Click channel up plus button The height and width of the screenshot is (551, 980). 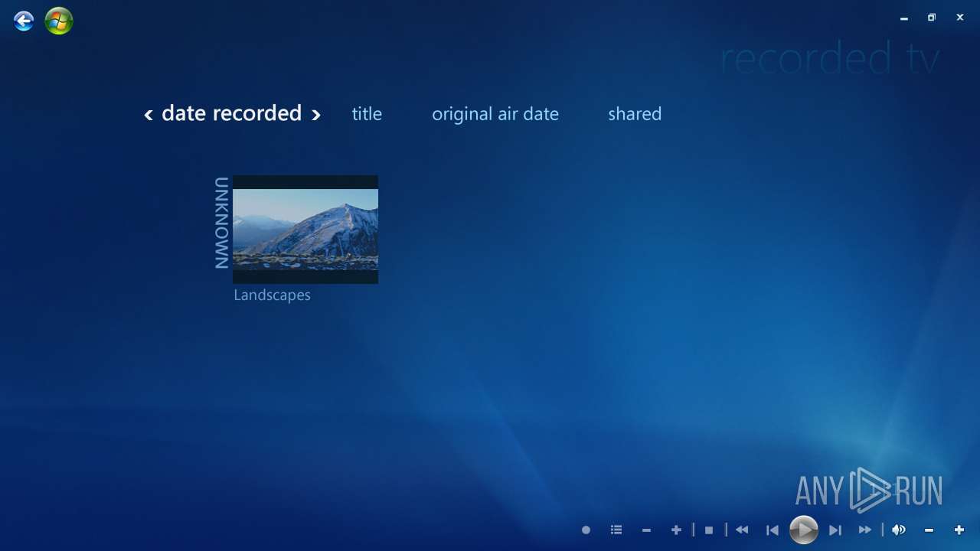point(676,530)
